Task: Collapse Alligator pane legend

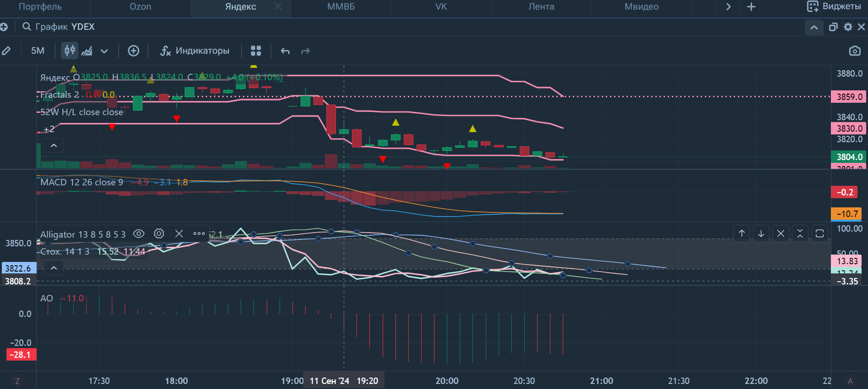Action: tap(54, 268)
